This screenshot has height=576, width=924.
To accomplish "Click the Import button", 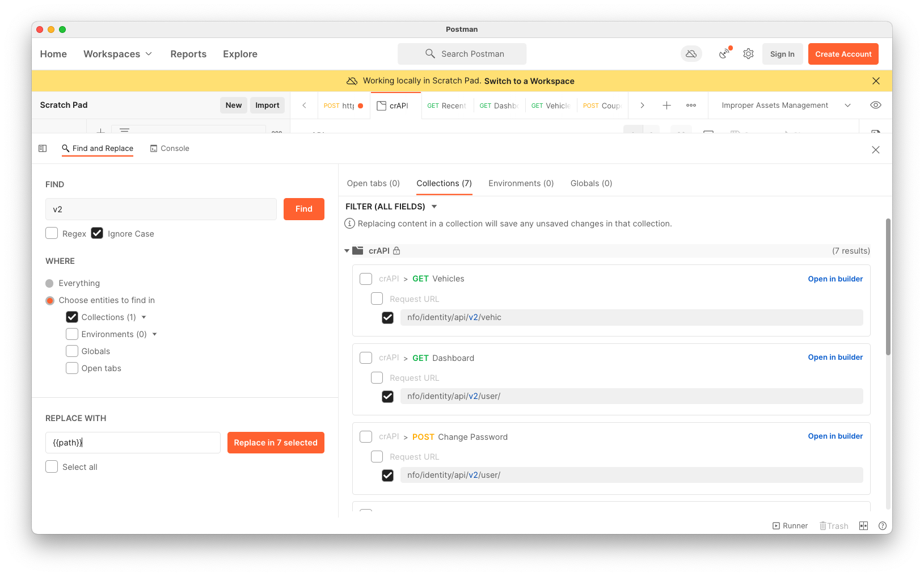I will (267, 105).
